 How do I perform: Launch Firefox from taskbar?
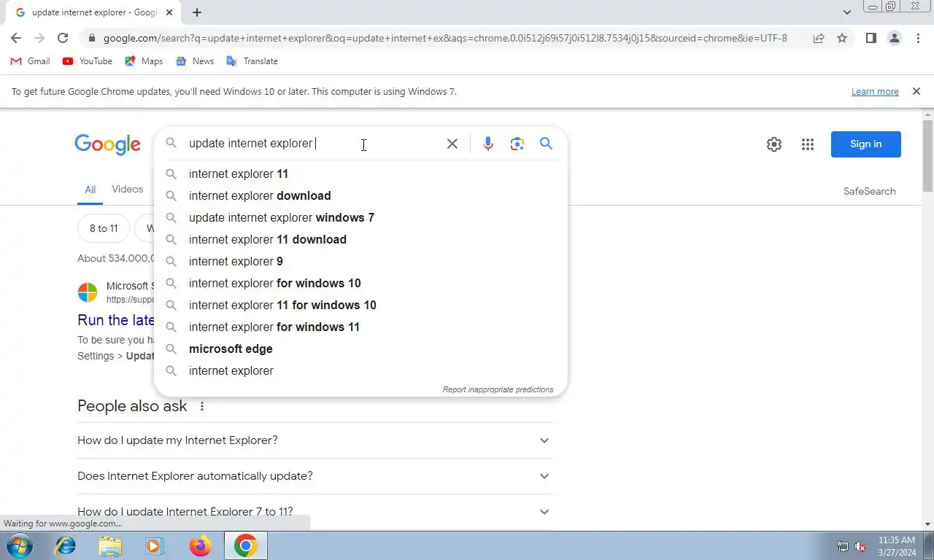point(199,545)
